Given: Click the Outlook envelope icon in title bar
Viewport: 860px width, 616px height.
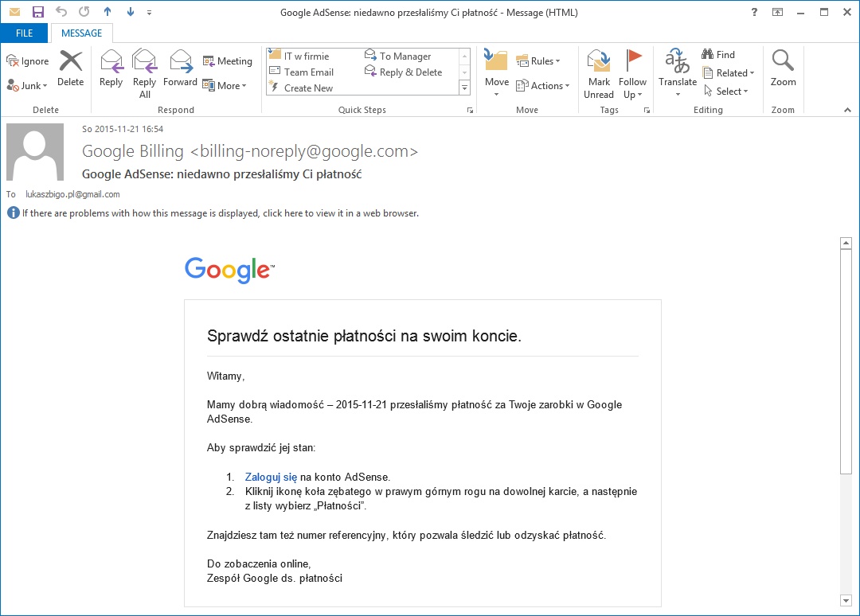Looking at the screenshot, I should click(x=15, y=12).
